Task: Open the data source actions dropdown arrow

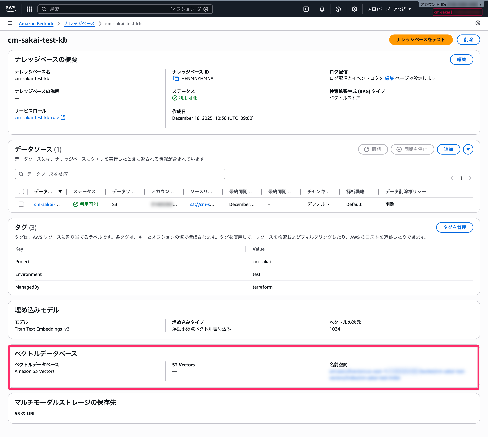Action: (468, 149)
